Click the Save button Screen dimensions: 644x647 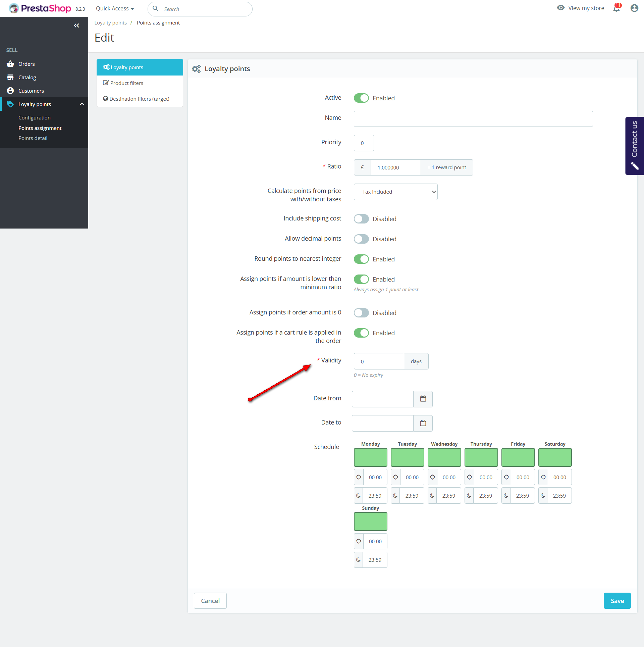click(617, 601)
